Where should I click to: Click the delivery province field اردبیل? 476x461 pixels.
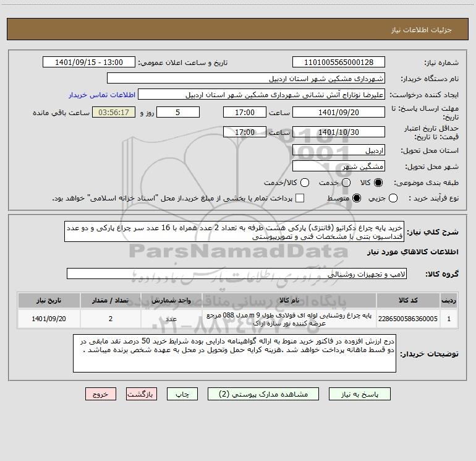coord(339,150)
